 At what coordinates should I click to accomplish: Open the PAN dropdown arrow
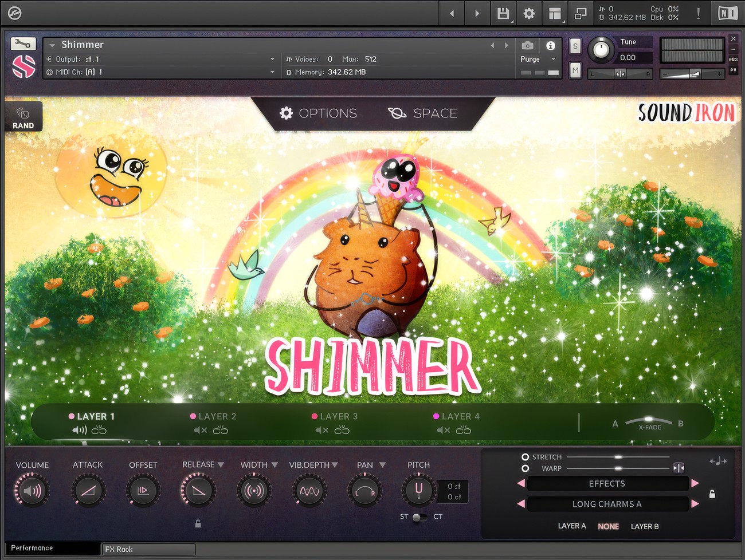pyautogui.click(x=382, y=464)
